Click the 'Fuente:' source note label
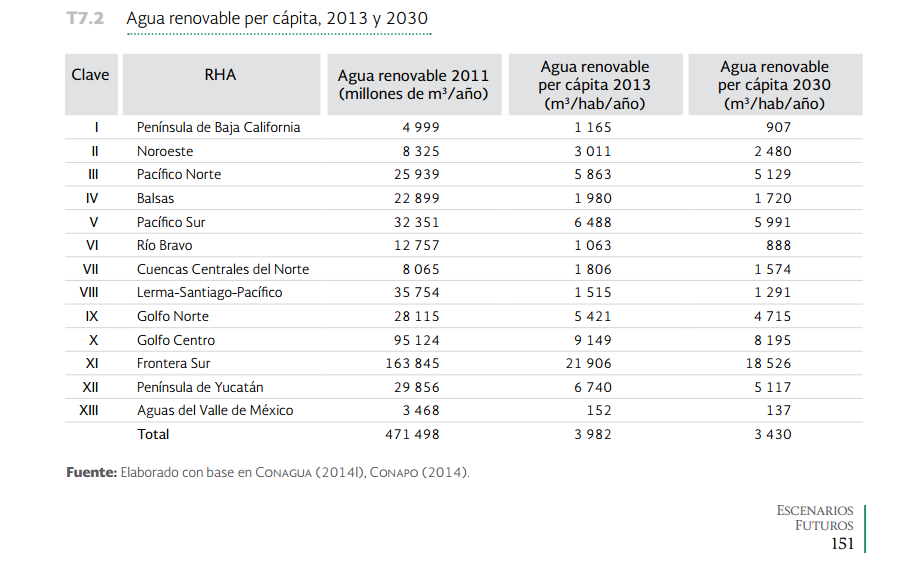This screenshot has height=577, width=900. pos(92,471)
